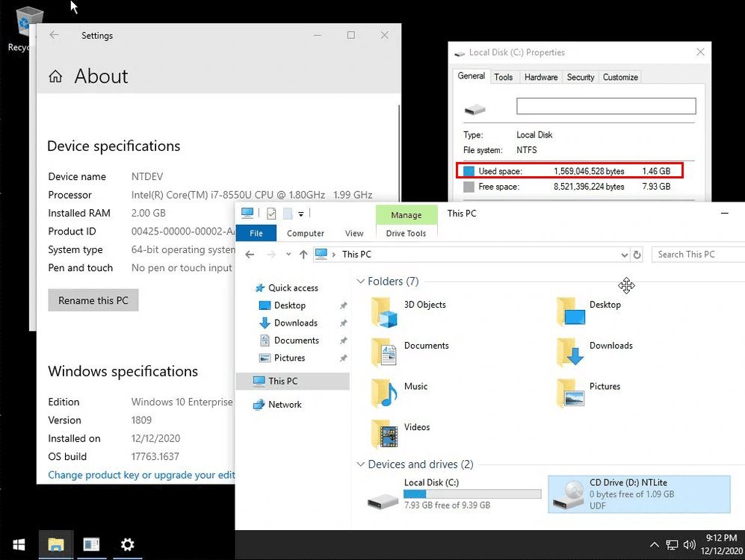The height and width of the screenshot is (560, 745).
Task: Refresh the This PC view
Action: (x=637, y=255)
